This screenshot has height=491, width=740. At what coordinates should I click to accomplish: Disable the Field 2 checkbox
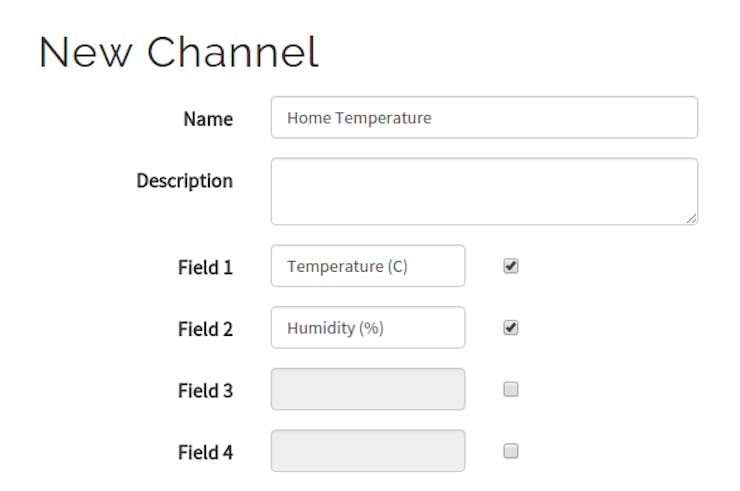[x=511, y=328]
